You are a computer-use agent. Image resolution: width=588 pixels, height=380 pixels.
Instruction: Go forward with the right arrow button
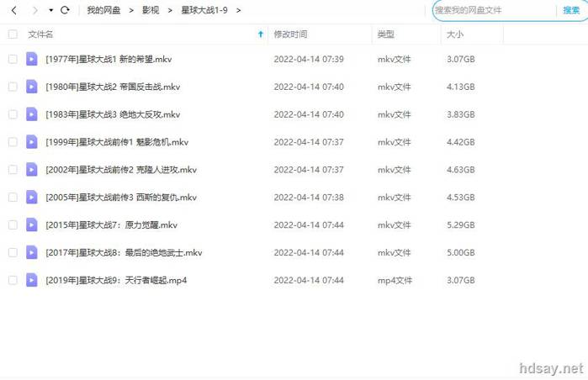click(x=35, y=10)
